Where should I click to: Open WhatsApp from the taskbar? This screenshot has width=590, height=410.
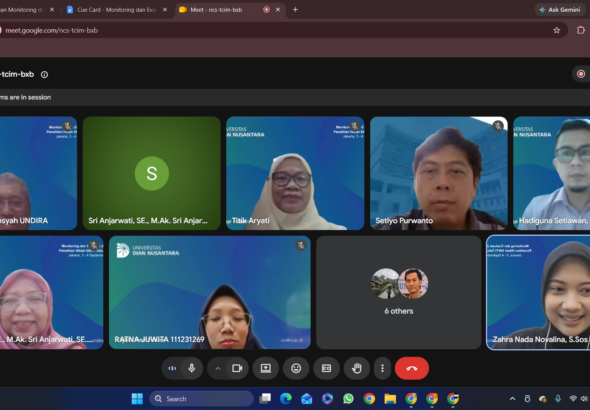(348, 399)
